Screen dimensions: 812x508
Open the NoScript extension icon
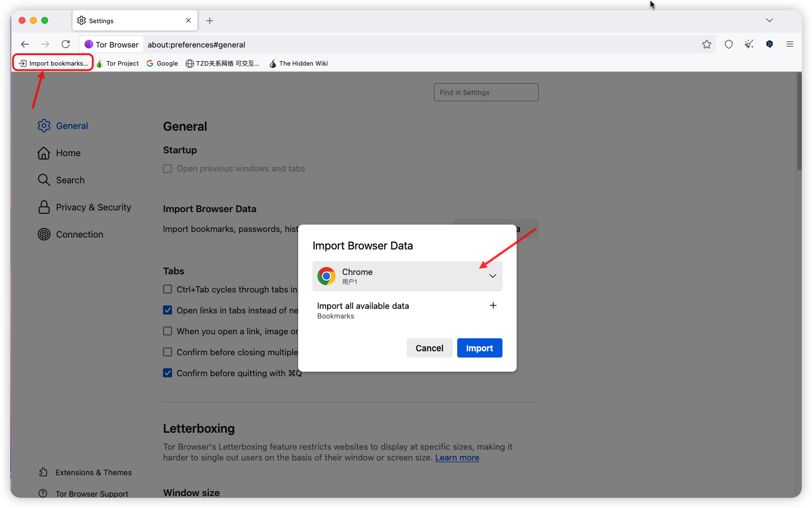coord(770,44)
